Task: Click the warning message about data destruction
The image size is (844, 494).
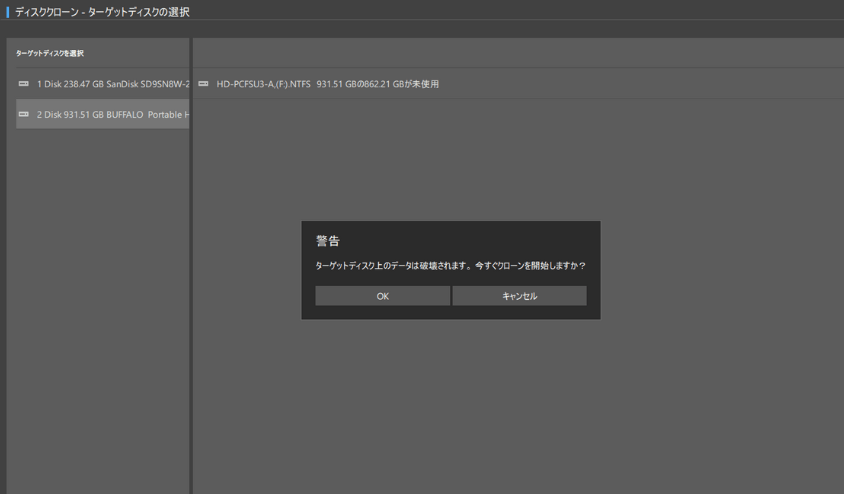Action: pyautogui.click(x=450, y=266)
